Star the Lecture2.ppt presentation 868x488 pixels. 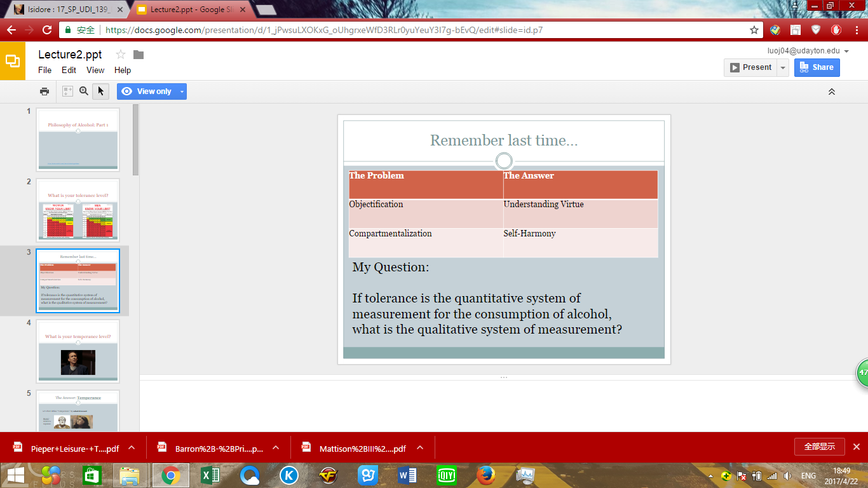coord(121,55)
